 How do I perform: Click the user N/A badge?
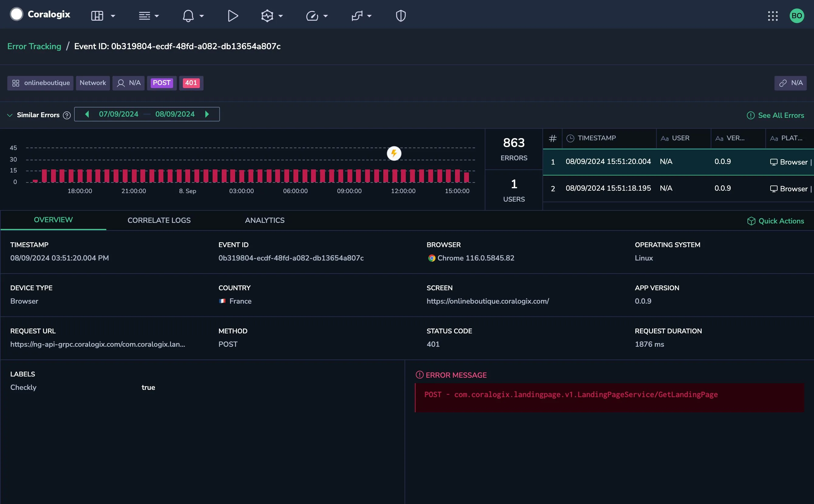point(128,83)
